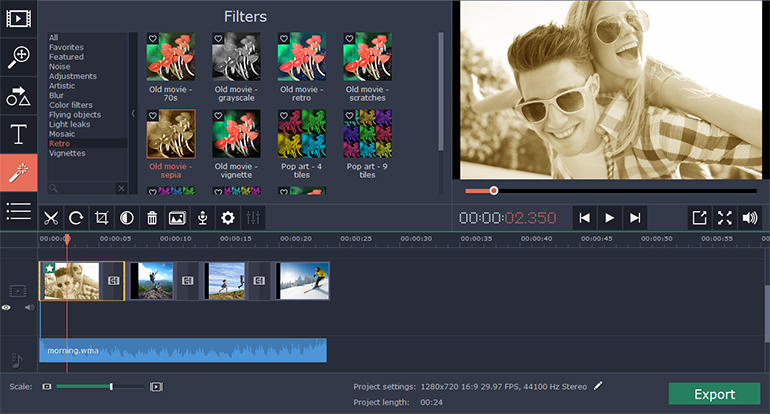Open the Transitions sidebar icon
The width and height of the screenshot is (770, 414).
pos(19,96)
